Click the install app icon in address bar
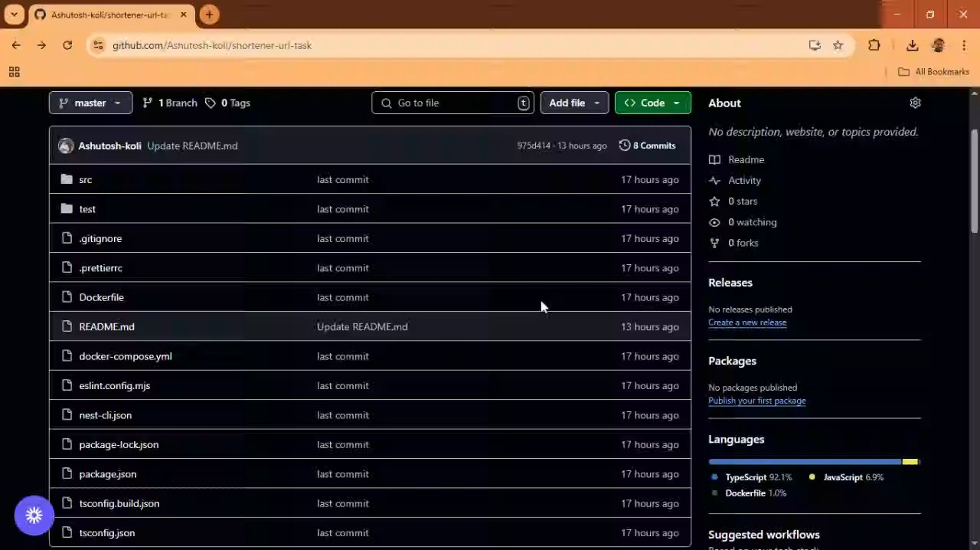Image resolution: width=980 pixels, height=550 pixels. coord(815,45)
